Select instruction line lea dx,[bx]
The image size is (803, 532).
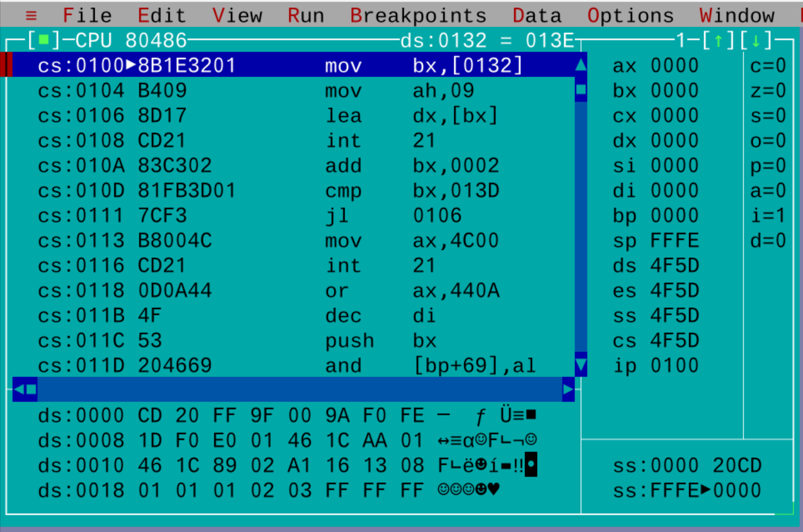point(294,115)
